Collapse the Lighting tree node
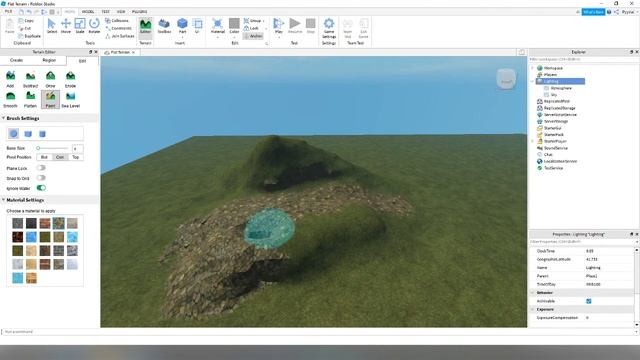Image resolution: width=640 pixels, height=360 pixels. click(x=532, y=81)
